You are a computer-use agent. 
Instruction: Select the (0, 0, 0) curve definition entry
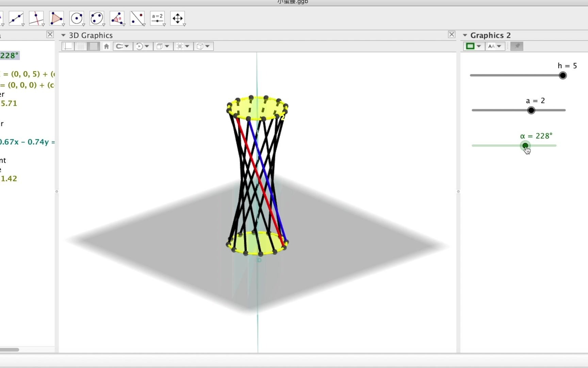click(27, 85)
